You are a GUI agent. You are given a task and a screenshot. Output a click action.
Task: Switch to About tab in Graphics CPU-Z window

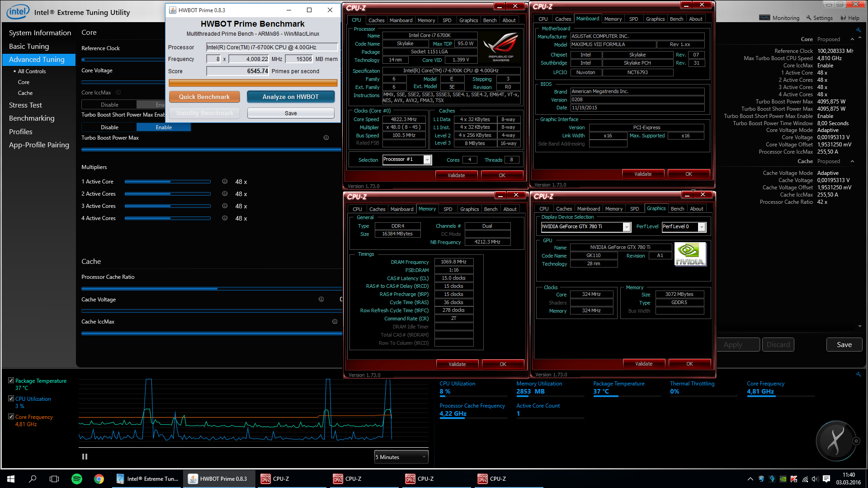697,209
